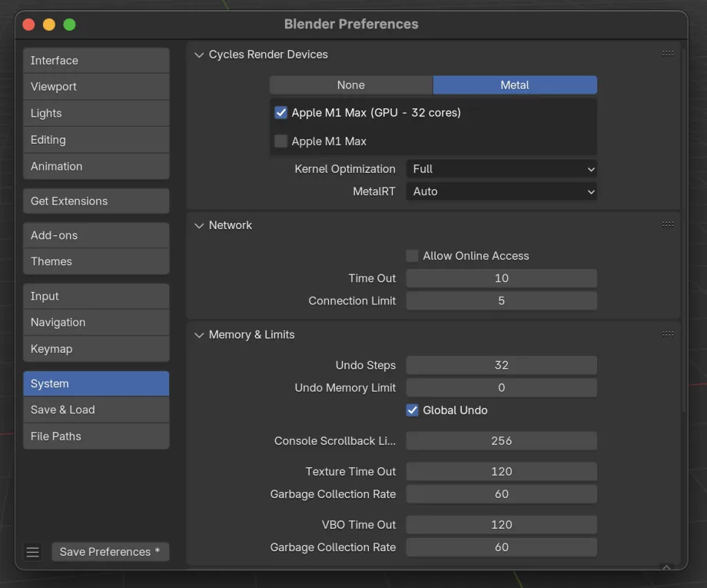Open the Add-ons preferences tab
This screenshot has width=707, height=588.
coord(96,235)
